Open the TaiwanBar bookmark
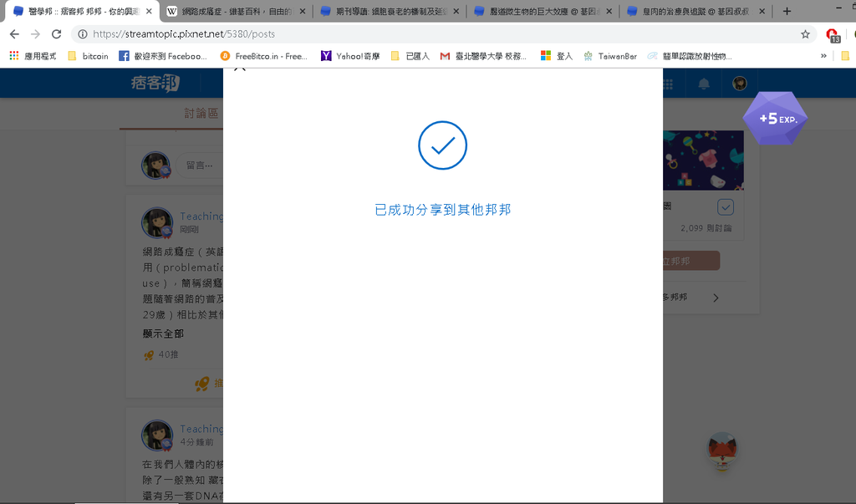 tap(609, 56)
